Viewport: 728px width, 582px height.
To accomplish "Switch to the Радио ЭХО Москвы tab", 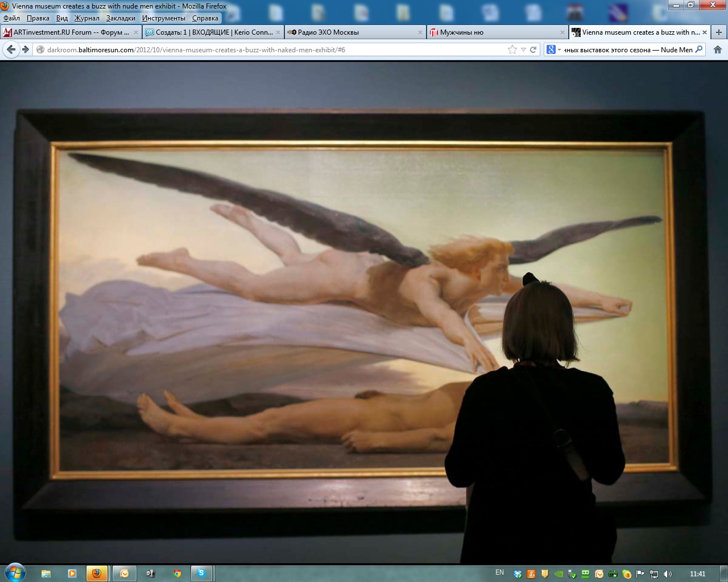I will 355,32.
